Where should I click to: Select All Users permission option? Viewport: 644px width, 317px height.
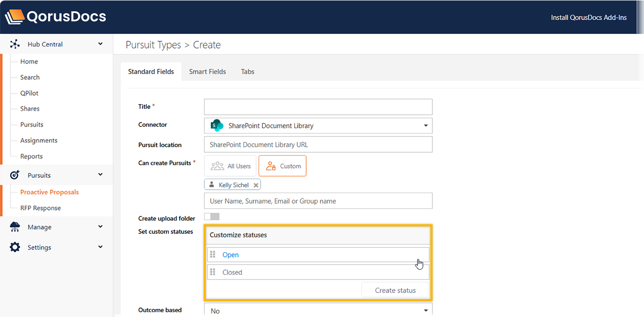pos(231,166)
